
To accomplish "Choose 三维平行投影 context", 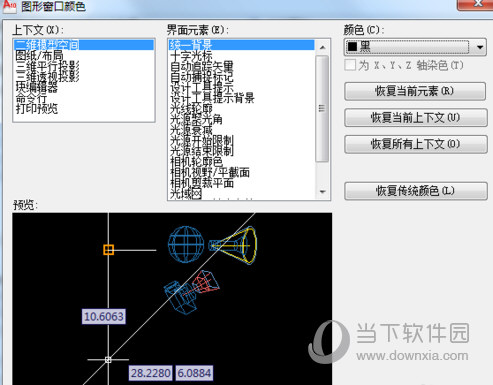I will point(47,66).
